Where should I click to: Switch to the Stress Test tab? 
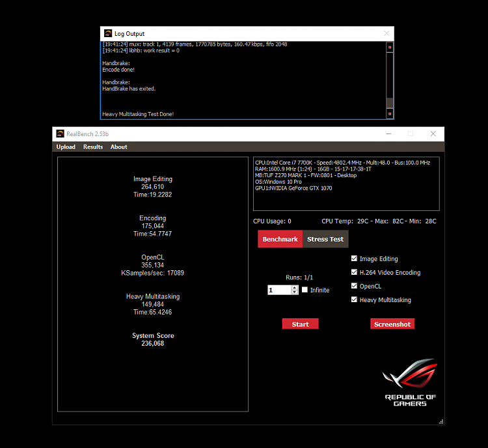[325, 239]
